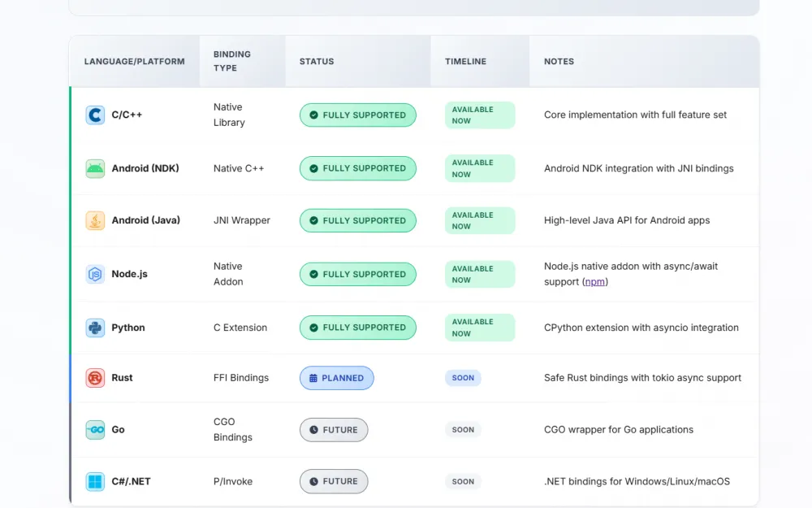Click the Soon tag in Rust row

point(463,378)
